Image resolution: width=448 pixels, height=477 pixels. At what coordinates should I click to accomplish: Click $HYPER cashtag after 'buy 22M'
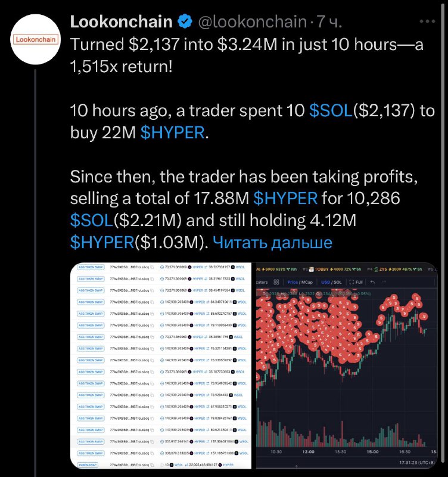pyautogui.click(x=172, y=132)
